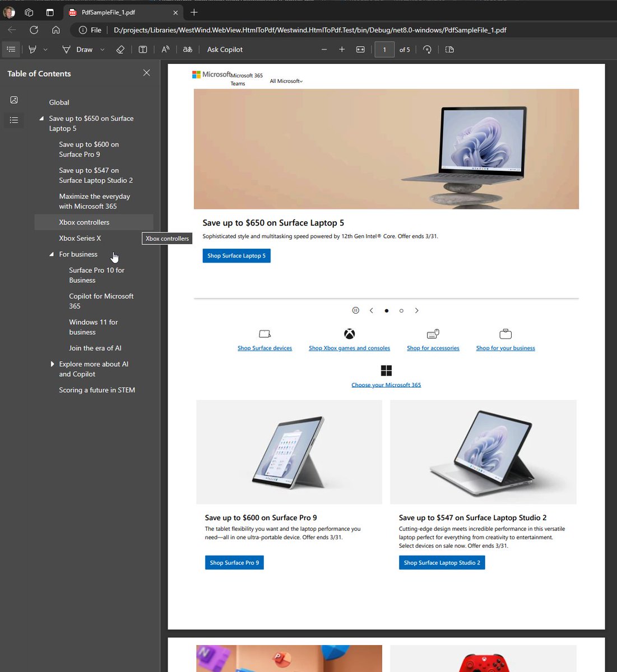Go to Global in table of contents
The image size is (617, 672).
[59, 102]
